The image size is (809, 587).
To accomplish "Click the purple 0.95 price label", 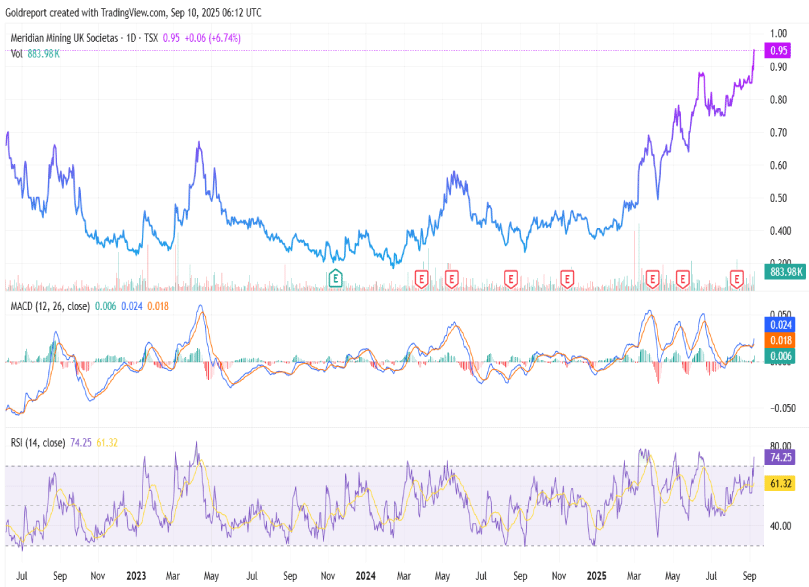I will [779, 50].
